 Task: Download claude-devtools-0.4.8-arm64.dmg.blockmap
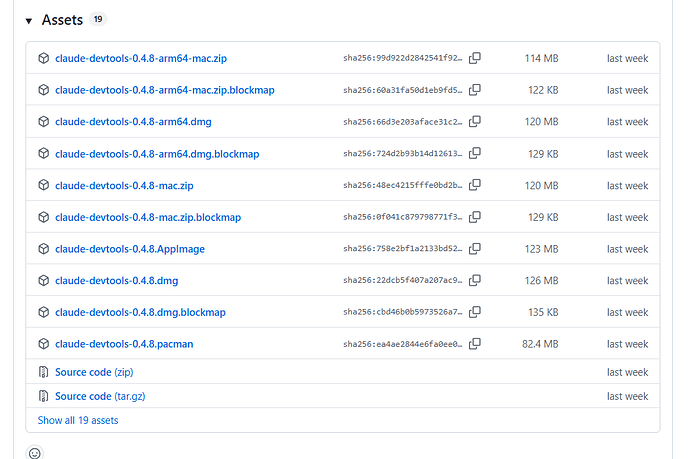point(157,154)
